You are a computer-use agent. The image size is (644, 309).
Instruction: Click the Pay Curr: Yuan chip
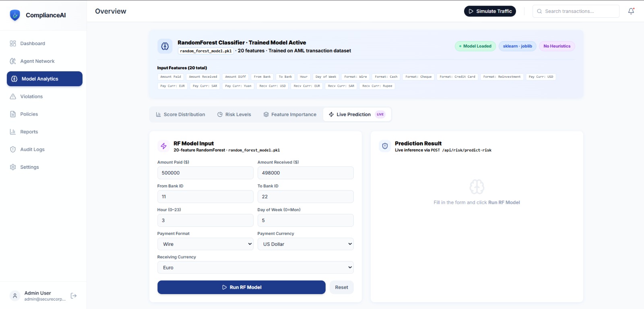pyautogui.click(x=238, y=86)
